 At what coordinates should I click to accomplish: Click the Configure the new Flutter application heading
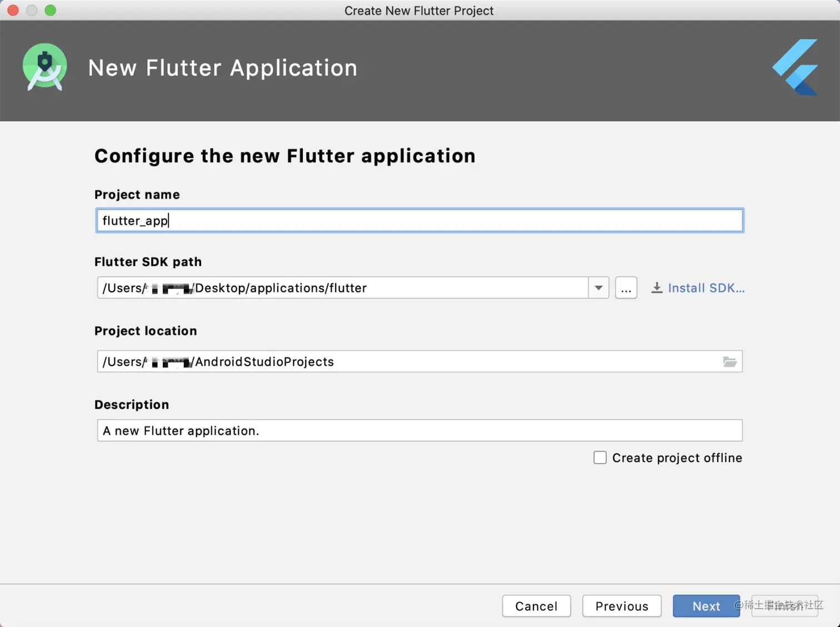coord(285,156)
